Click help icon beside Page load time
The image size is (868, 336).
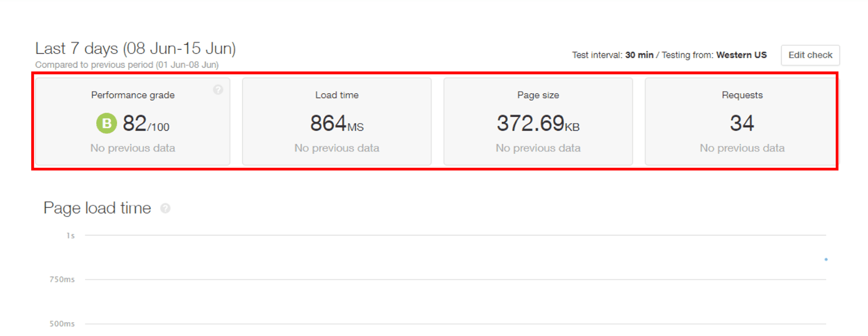[165, 208]
